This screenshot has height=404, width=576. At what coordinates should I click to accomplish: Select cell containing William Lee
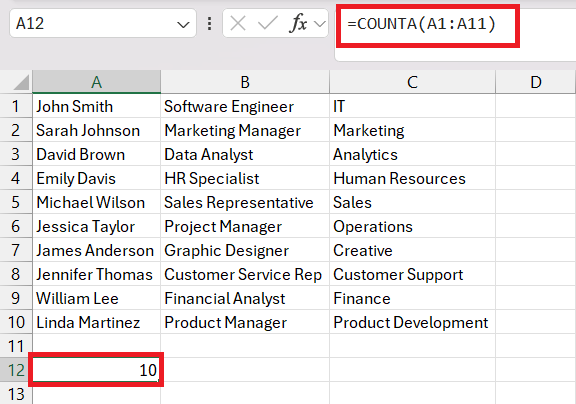click(x=97, y=298)
